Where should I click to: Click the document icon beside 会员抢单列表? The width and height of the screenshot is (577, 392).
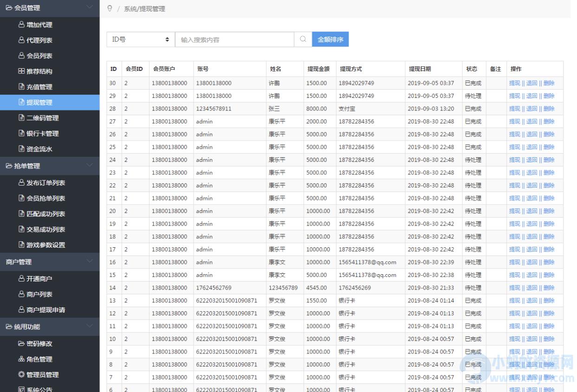point(21,198)
